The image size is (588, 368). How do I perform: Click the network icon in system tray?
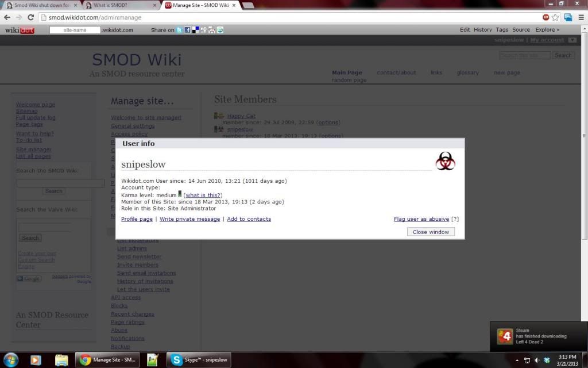coord(527,361)
